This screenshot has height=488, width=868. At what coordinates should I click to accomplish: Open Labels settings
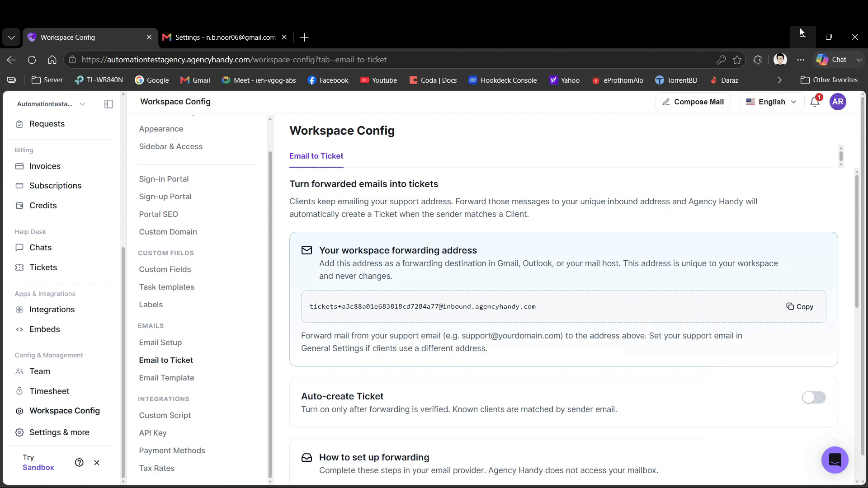point(151,305)
